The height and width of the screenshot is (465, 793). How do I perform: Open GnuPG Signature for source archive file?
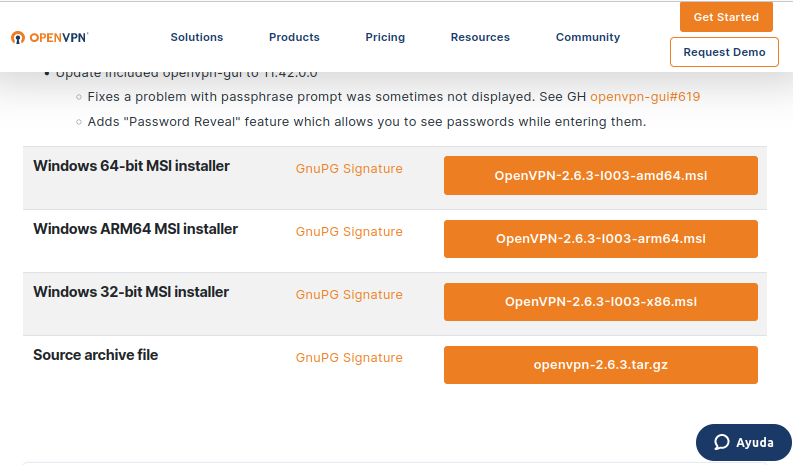point(349,358)
